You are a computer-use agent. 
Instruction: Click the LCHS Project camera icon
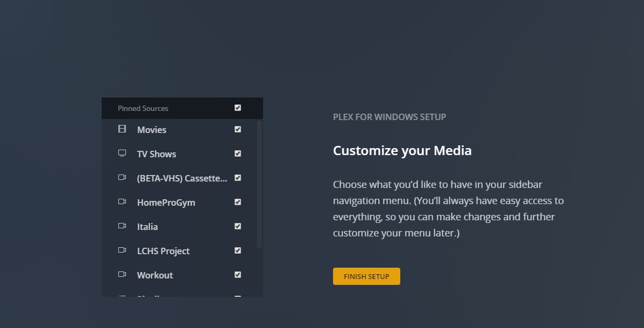122,250
